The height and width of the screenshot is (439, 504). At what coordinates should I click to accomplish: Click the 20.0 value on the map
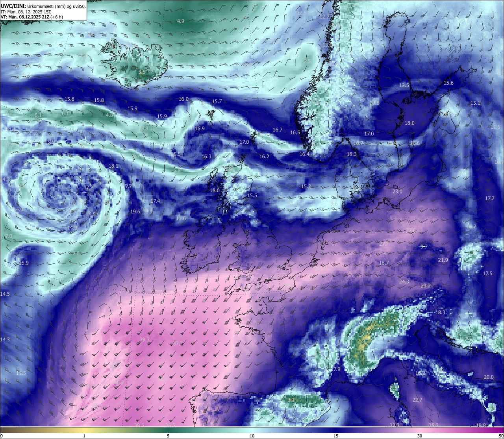[489, 377]
